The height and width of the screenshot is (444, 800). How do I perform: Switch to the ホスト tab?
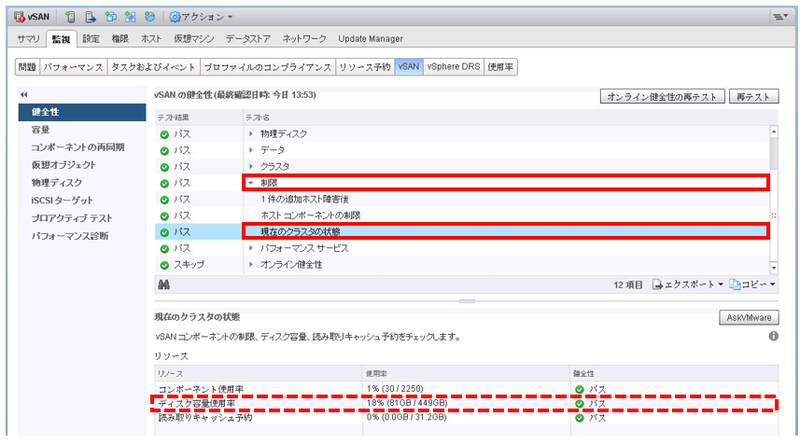[151, 39]
